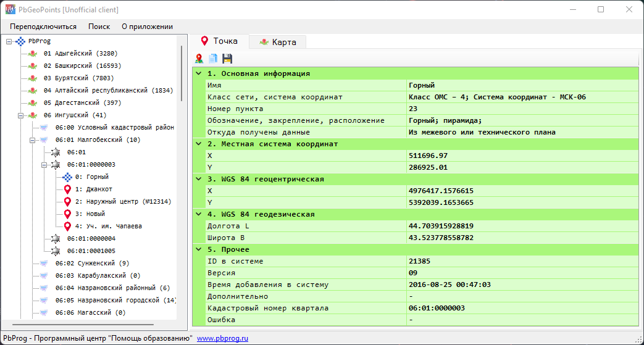Viewport: 644px width, 345px height.
Task: Click the blue document toolbar icon
Action: tap(213, 59)
